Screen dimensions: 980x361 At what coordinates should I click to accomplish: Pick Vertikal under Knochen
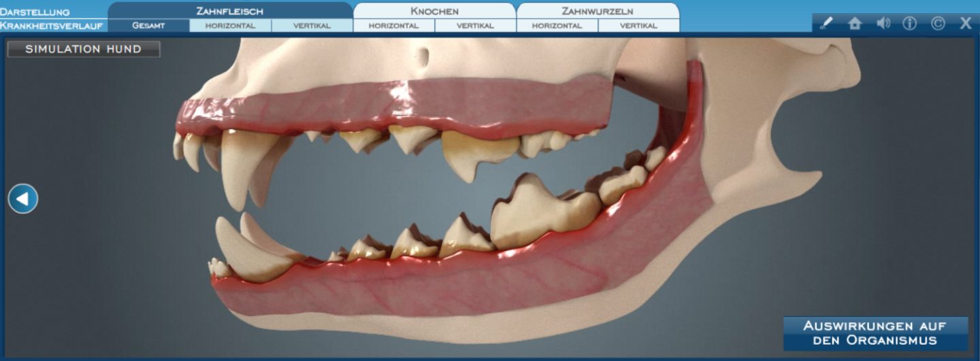click(475, 26)
